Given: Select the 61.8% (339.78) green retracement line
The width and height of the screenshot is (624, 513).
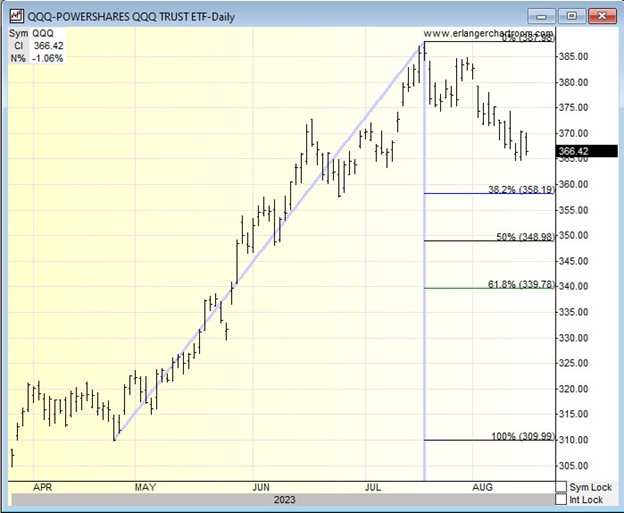Looking at the screenshot, I should tap(520, 284).
